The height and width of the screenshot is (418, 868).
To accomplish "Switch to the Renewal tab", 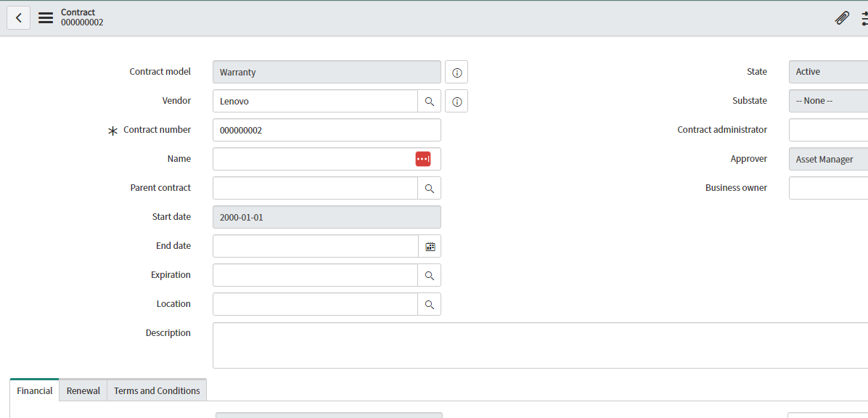I will point(83,390).
